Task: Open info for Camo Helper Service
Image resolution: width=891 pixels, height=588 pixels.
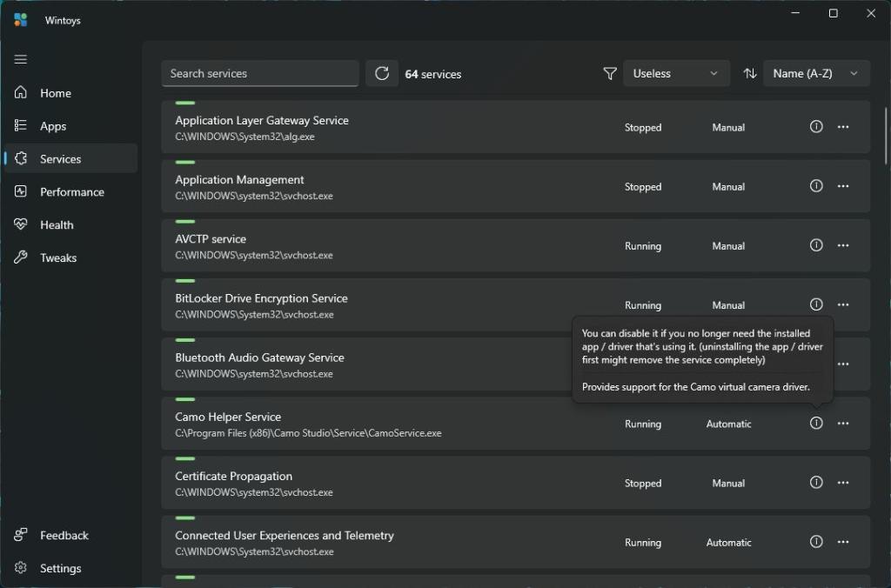Action: coord(815,423)
